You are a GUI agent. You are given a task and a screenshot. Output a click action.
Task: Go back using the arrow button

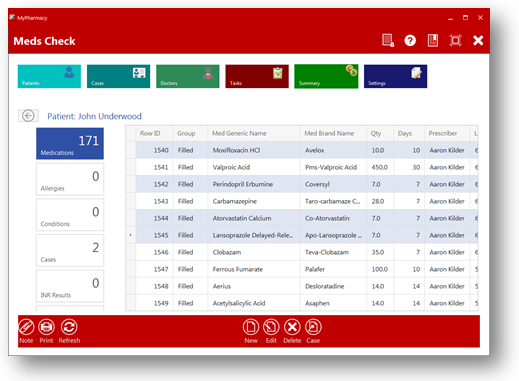[x=28, y=116]
